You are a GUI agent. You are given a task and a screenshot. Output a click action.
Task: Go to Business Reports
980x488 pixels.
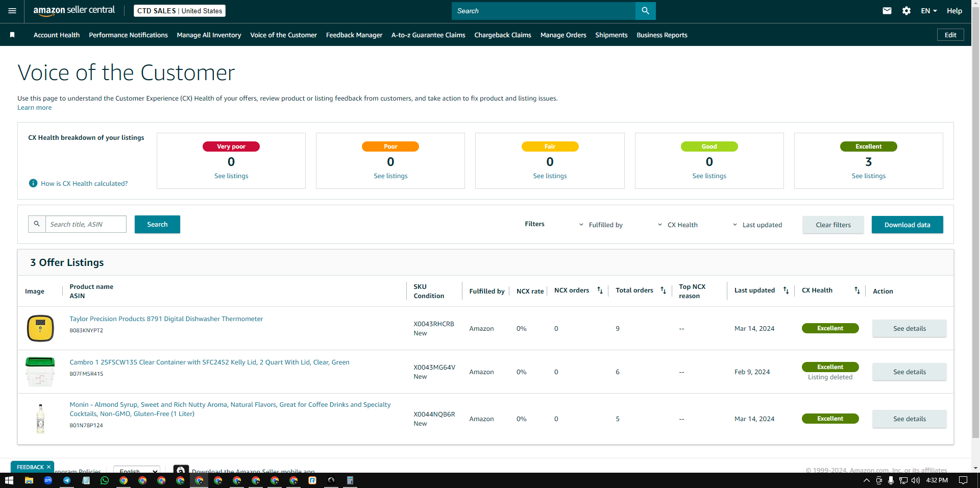coord(662,35)
